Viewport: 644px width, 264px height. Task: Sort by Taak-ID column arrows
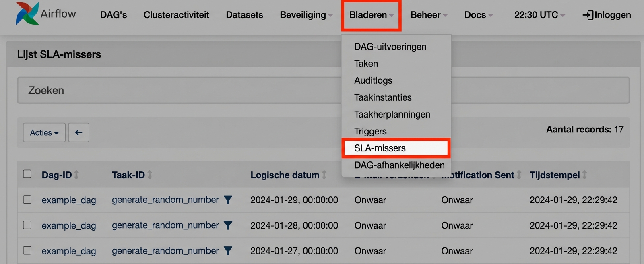[x=150, y=175]
